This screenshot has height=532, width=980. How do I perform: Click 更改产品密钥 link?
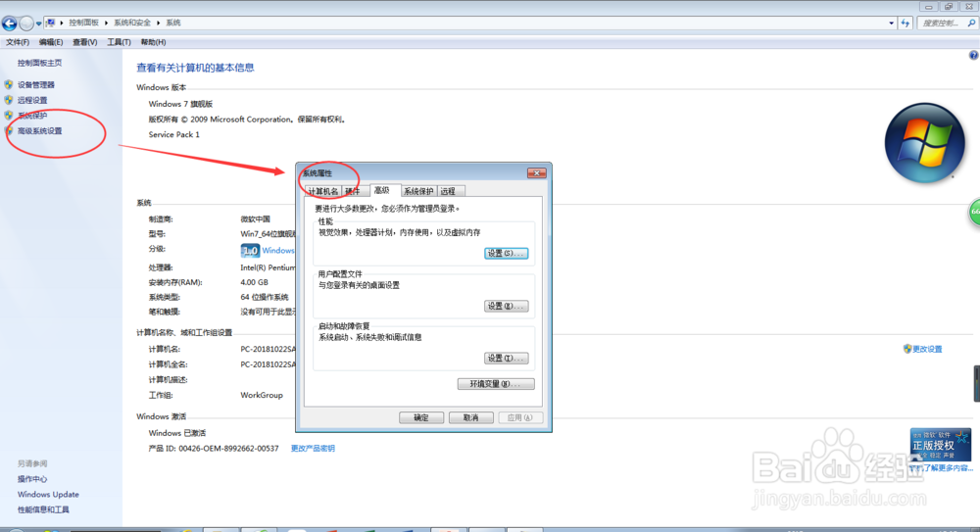tap(313, 448)
